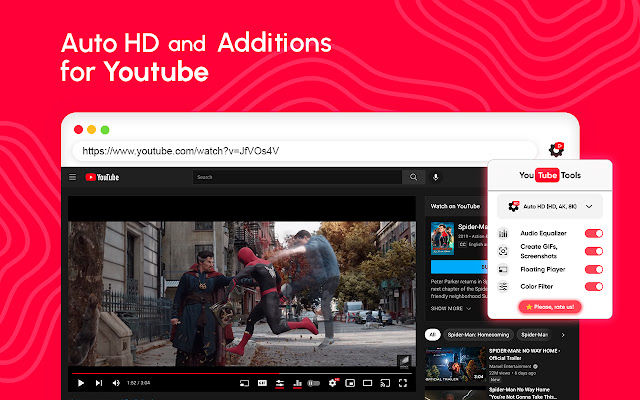The height and width of the screenshot is (400, 640).
Task: Select the Spider-Man: Homecoming chip
Action: click(x=477, y=334)
